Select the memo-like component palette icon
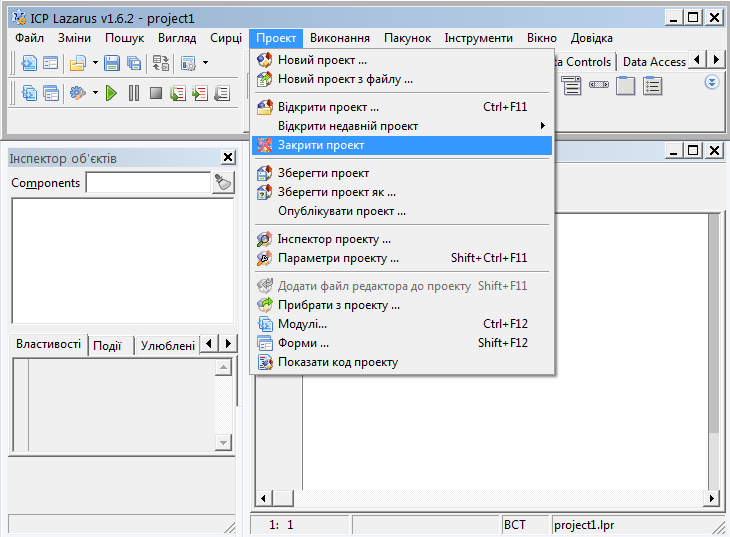Image resolution: width=730 pixels, height=537 pixels. point(571,86)
